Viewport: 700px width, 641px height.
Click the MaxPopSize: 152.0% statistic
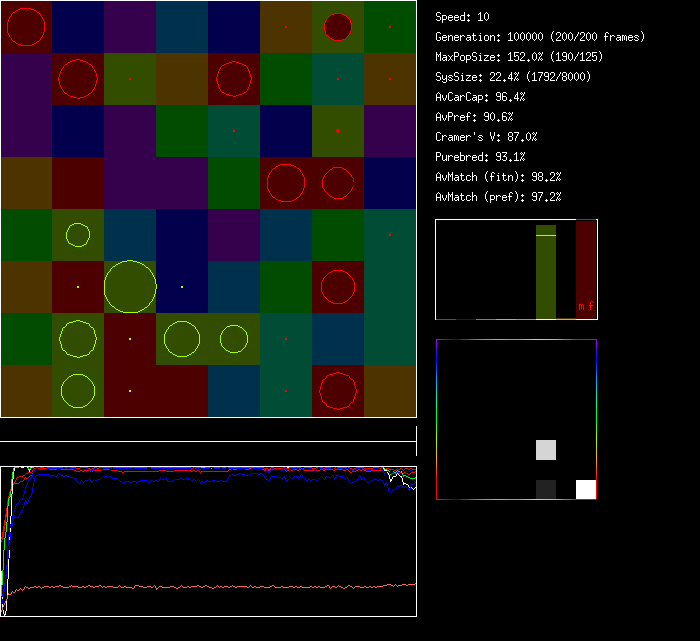click(x=519, y=57)
